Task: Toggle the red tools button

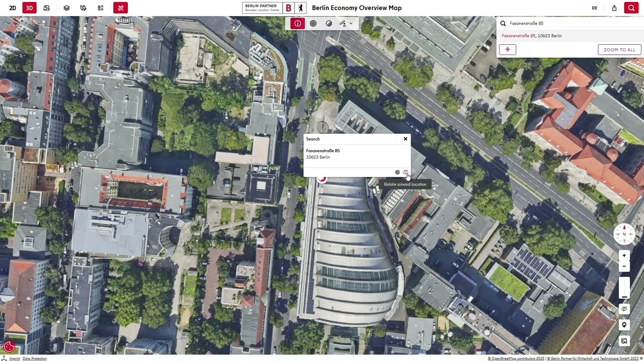Action: coord(121,8)
